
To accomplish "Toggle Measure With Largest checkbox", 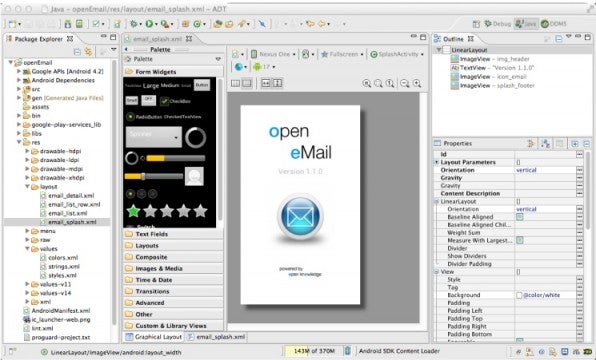I will pos(520,240).
